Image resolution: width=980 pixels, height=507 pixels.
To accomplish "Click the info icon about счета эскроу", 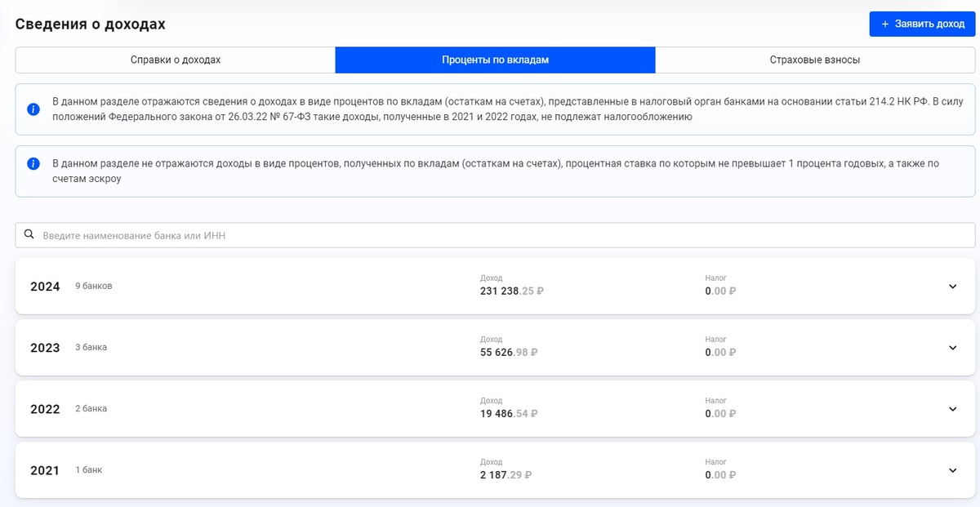I will click(x=33, y=162).
